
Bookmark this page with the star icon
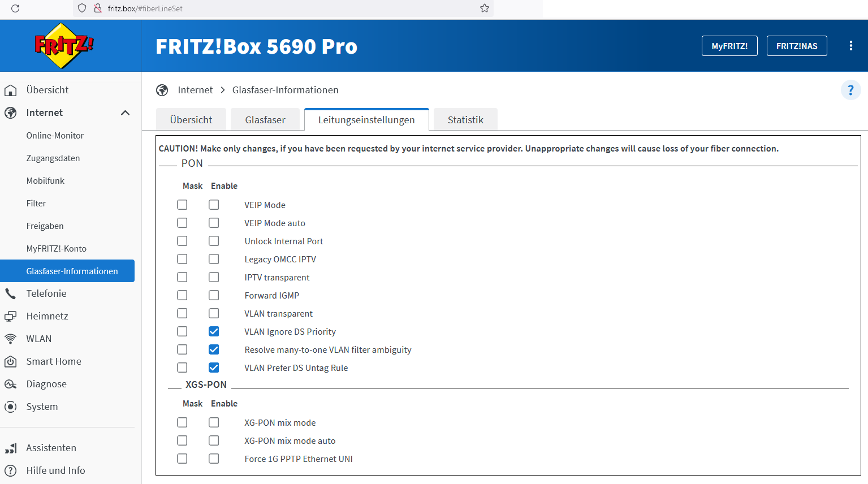[485, 8]
